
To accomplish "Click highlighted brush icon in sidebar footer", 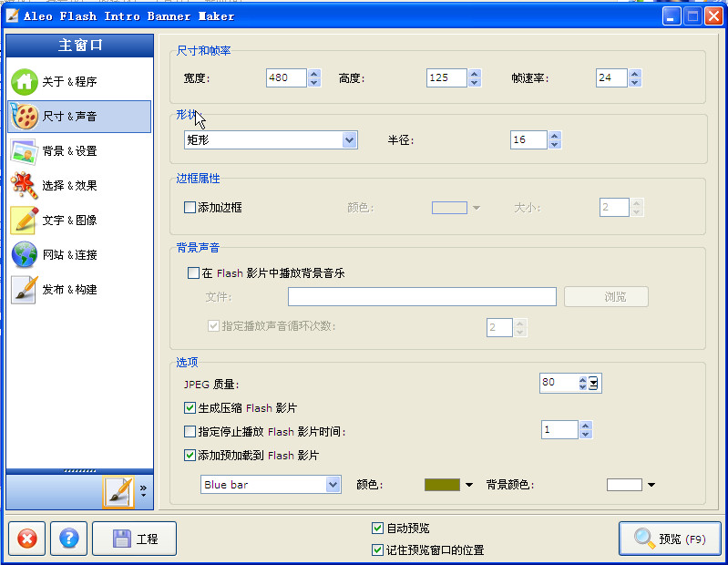I will point(118,492).
